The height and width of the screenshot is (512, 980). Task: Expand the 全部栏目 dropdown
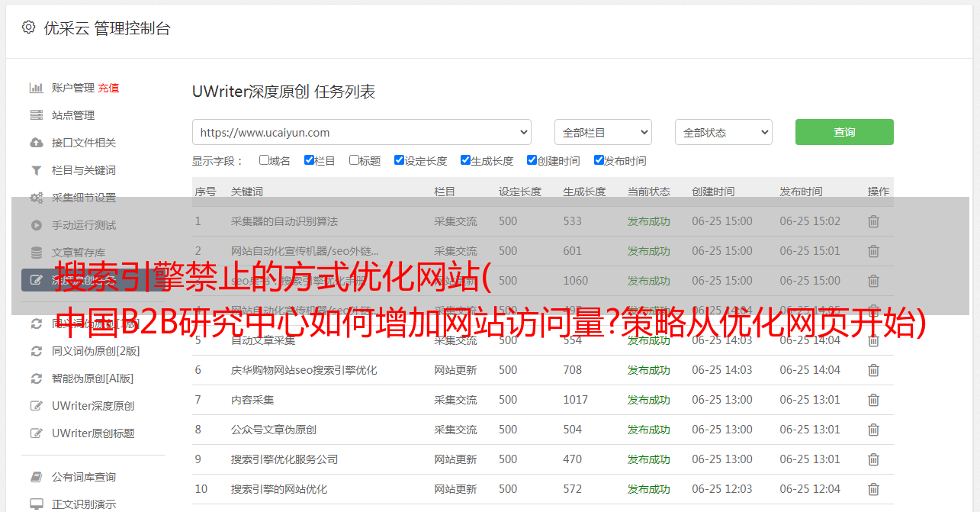pos(602,132)
